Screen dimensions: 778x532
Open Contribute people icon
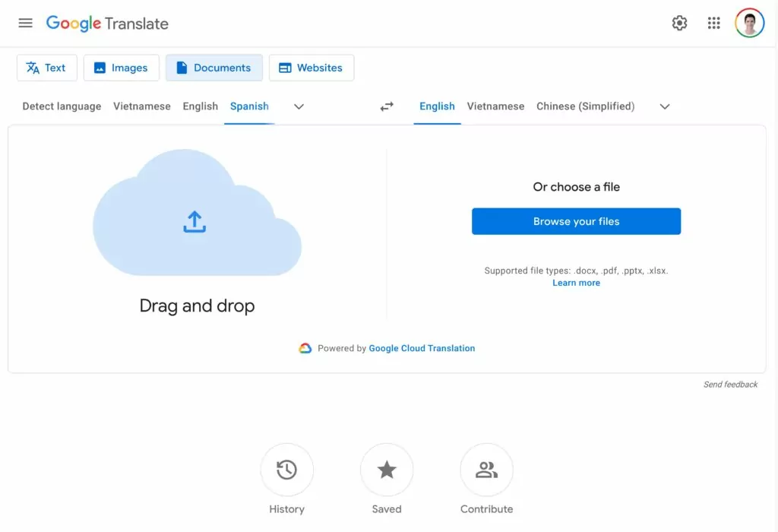[486, 470]
